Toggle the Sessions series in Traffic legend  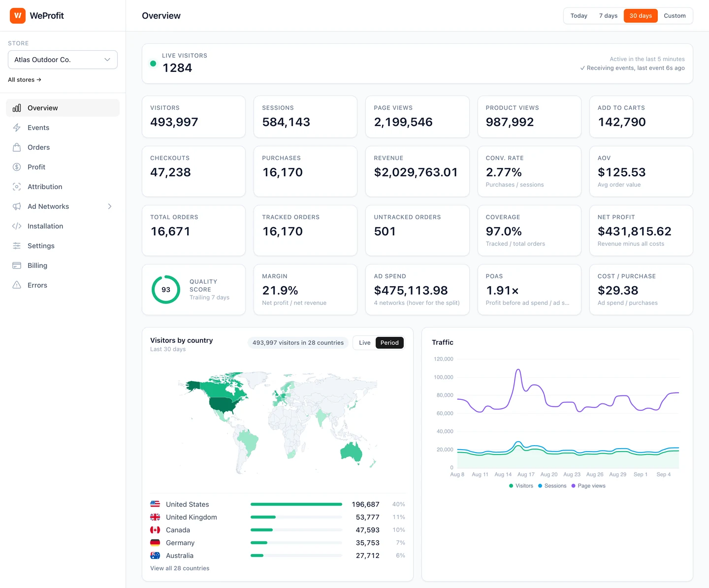pyautogui.click(x=552, y=486)
